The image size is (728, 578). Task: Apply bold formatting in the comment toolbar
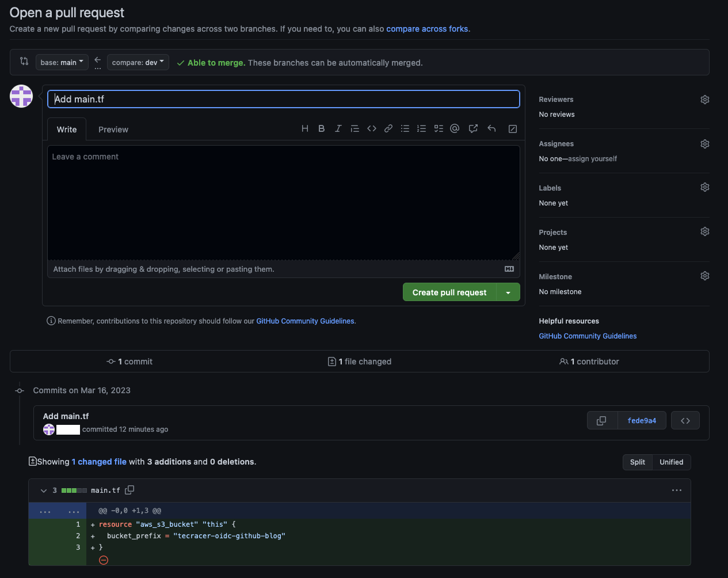(x=321, y=128)
